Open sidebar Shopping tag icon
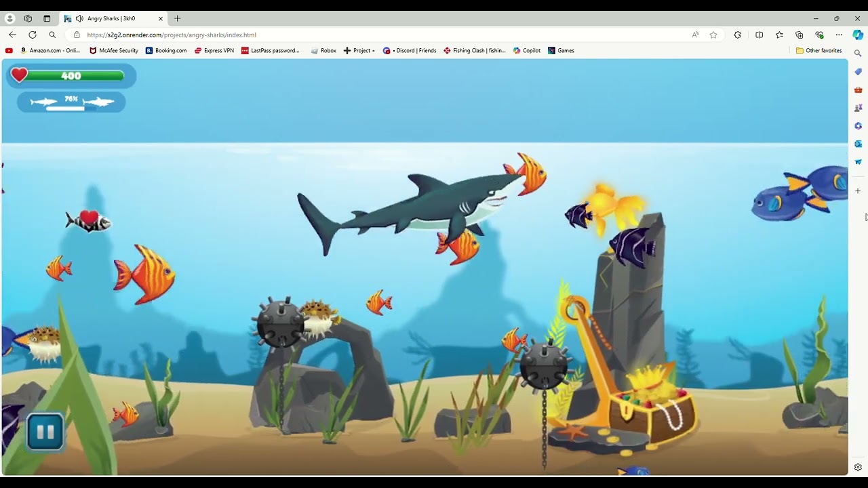868x488 pixels. point(858,71)
